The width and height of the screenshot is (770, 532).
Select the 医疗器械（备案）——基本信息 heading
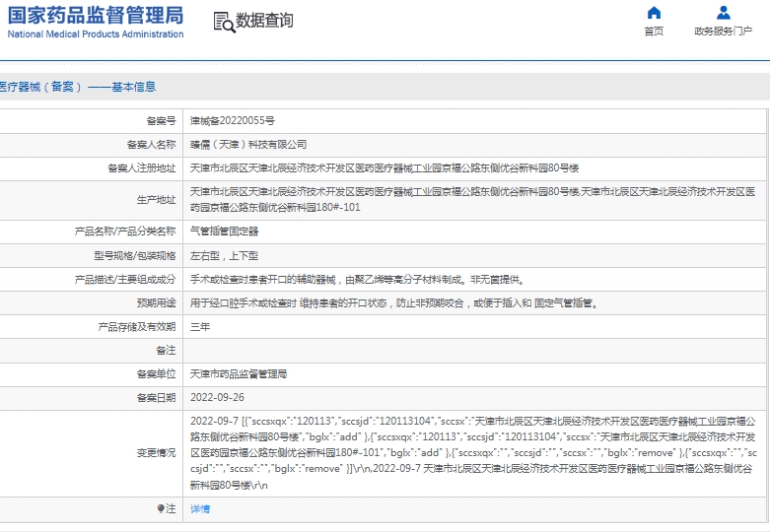pyautogui.click(x=78, y=87)
